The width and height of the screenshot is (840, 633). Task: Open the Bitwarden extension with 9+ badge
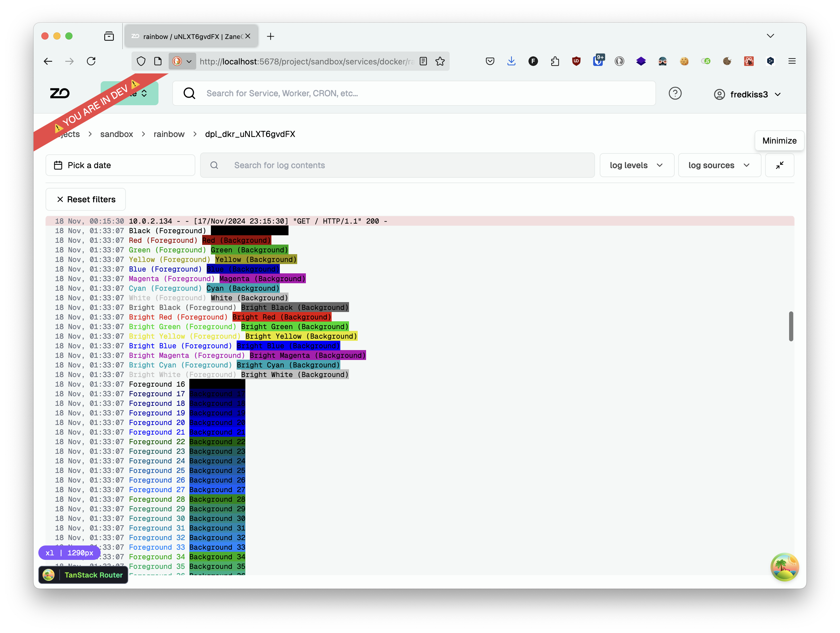pyautogui.click(x=599, y=61)
